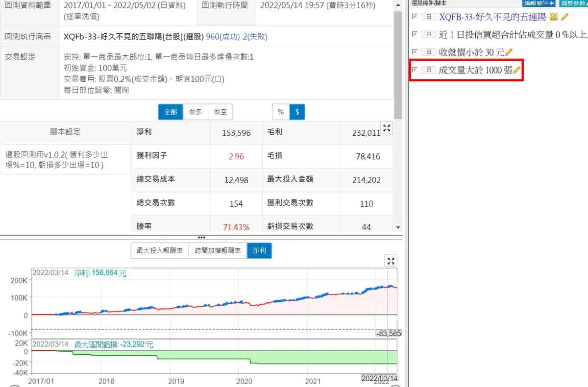Open the 調整參數 button

point(574,2)
